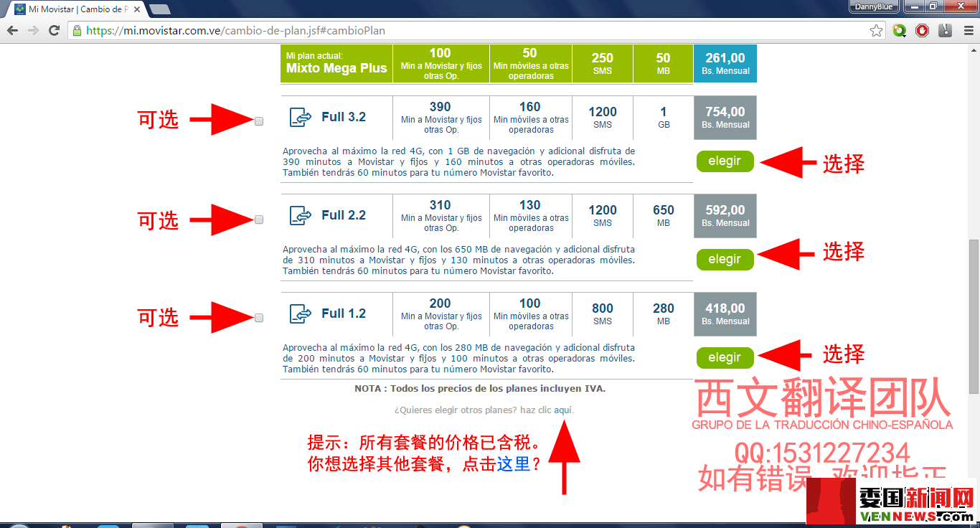Viewport: 980px width, 528px height.
Task: Click the '261,00 Bs. Mensual' current price cell
Action: (x=725, y=64)
